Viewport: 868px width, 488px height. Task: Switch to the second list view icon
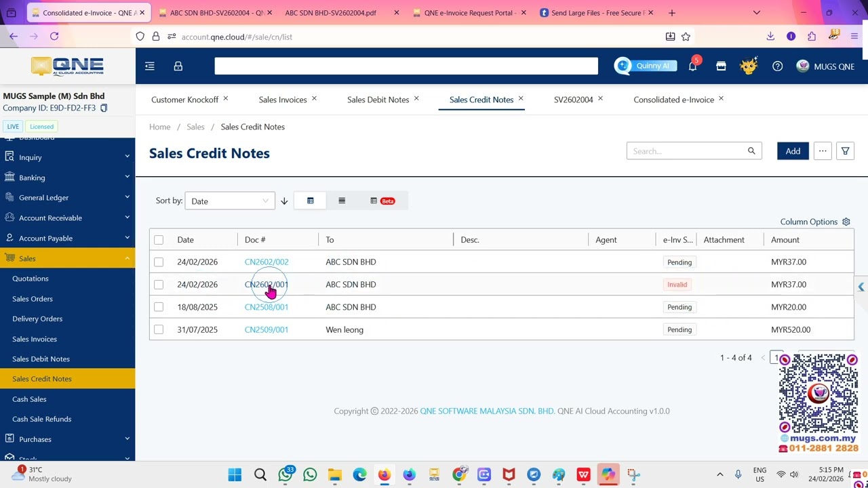pyautogui.click(x=342, y=201)
